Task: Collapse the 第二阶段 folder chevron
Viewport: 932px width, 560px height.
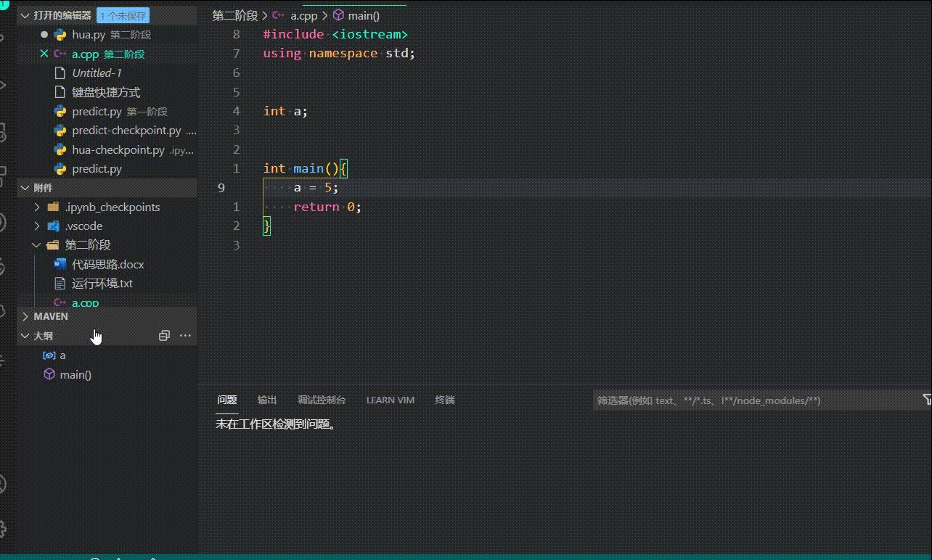Action: 38,245
